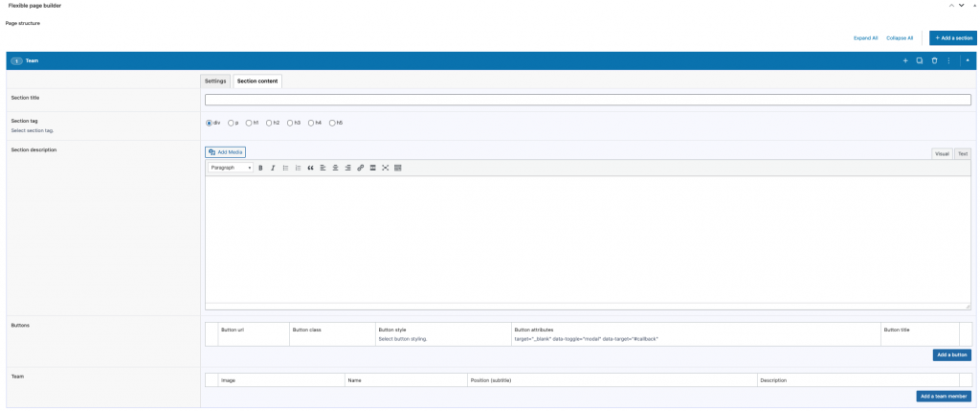Insert a numbered list
The height and width of the screenshot is (411, 980).
click(x=299, y=168)
